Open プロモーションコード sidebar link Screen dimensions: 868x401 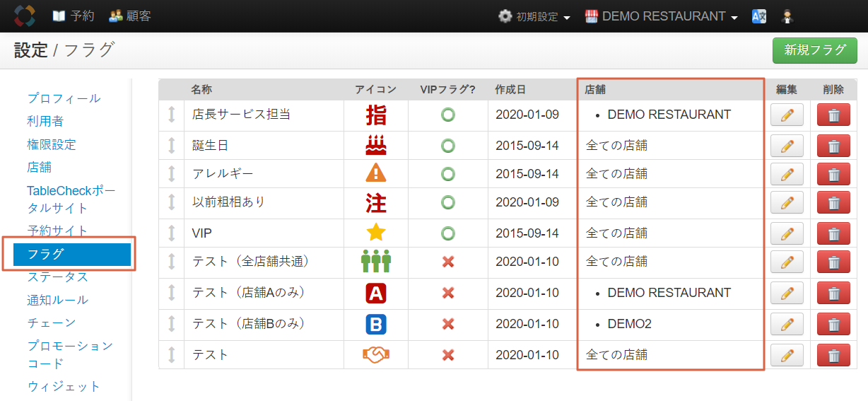pos(70,354)
